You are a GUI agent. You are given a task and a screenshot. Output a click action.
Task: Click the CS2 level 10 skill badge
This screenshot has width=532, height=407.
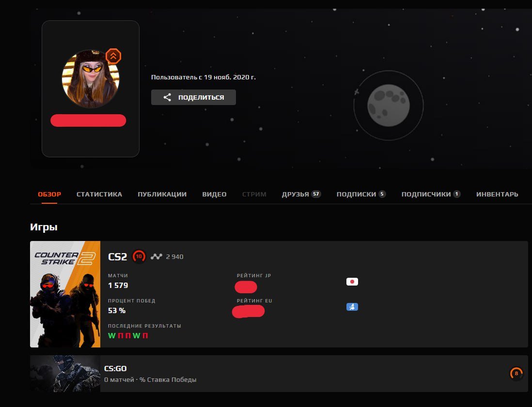tap(139, 256)
